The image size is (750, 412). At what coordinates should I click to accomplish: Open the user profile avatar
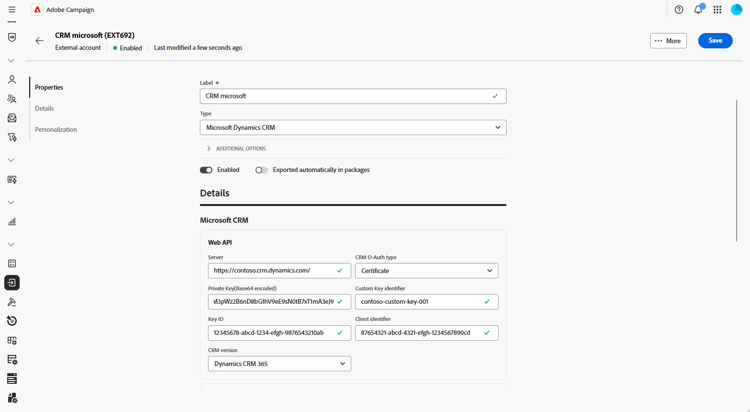(x=737, y=10)
